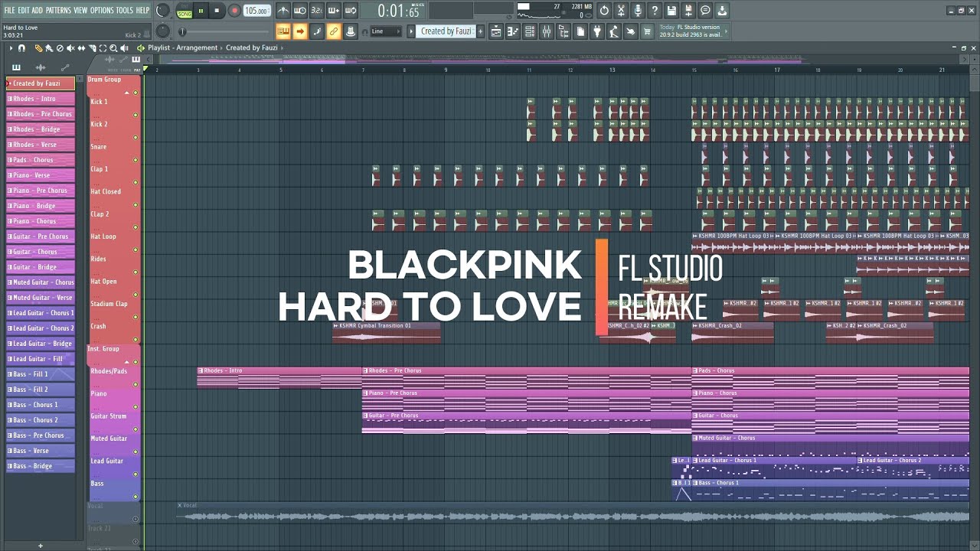This screenshot has height=551, width=980.
Task: Select the Rhodes - Intro pattern in picker
Action: [x=41, y=99]
